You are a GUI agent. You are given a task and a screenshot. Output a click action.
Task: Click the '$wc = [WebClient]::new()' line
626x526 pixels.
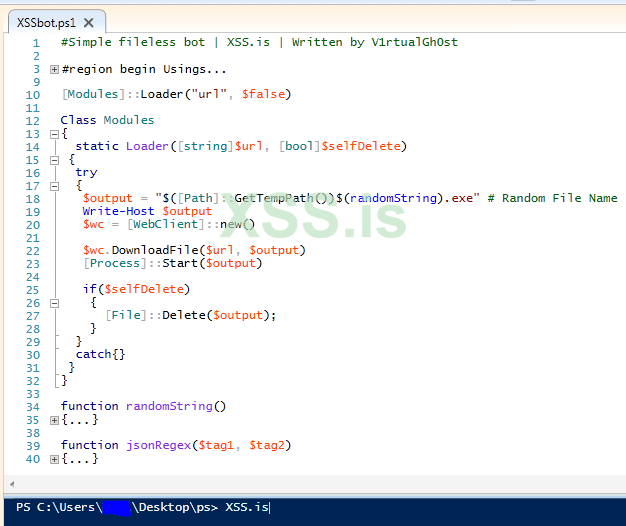[x=169, y=224]
